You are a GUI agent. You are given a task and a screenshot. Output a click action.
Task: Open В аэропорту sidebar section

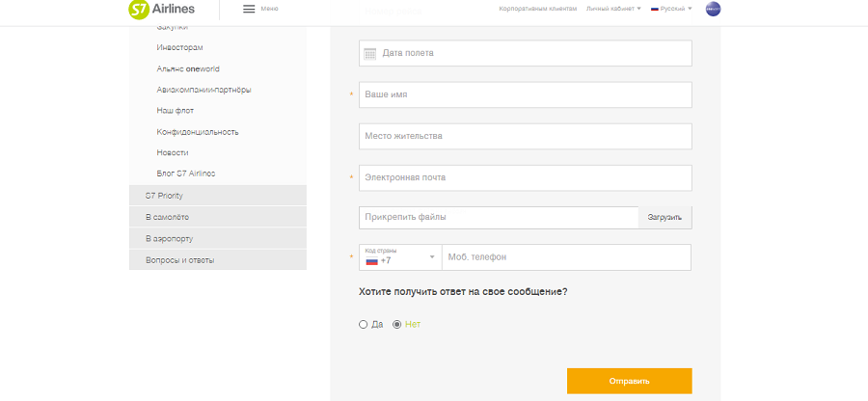pyautogui.click(x=217, y=238)
